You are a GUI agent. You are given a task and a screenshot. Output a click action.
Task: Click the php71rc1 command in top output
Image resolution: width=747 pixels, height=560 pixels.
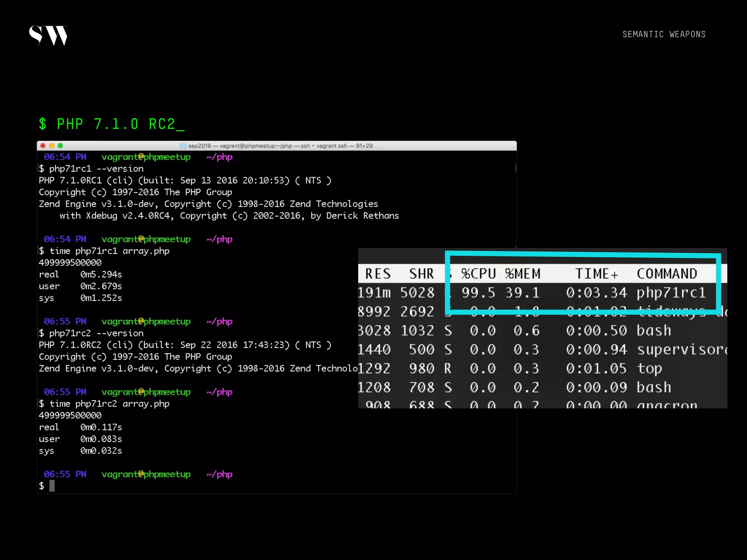[671, 292]
